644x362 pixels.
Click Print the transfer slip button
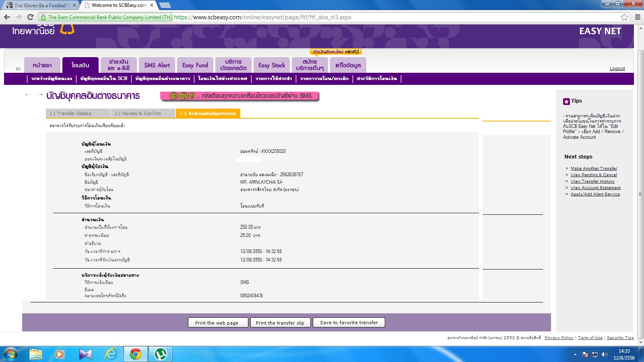(x=281, y=323)
